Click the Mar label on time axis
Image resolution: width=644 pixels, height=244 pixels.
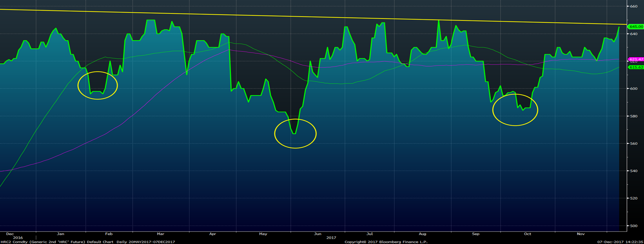coord(161,234)
